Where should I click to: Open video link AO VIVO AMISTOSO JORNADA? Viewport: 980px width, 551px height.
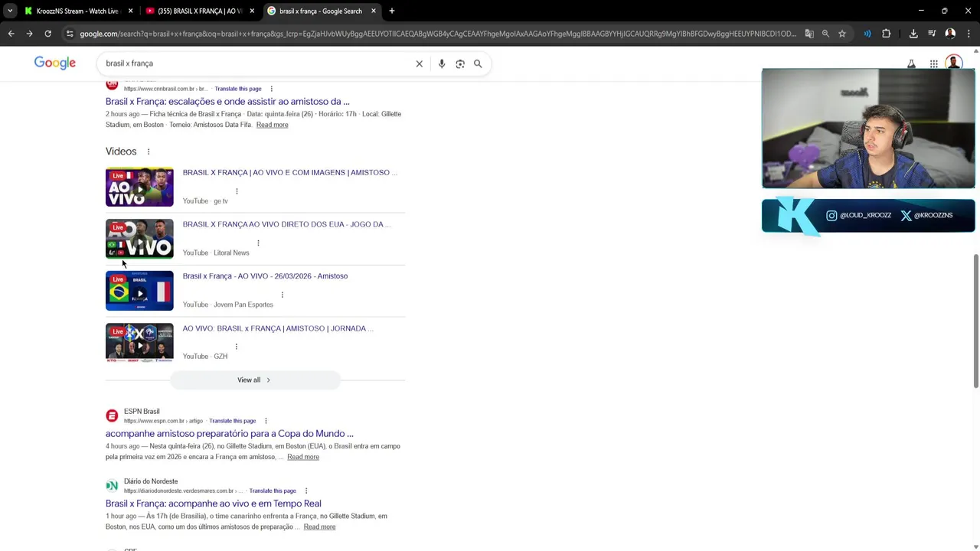[x=278, y=328]
